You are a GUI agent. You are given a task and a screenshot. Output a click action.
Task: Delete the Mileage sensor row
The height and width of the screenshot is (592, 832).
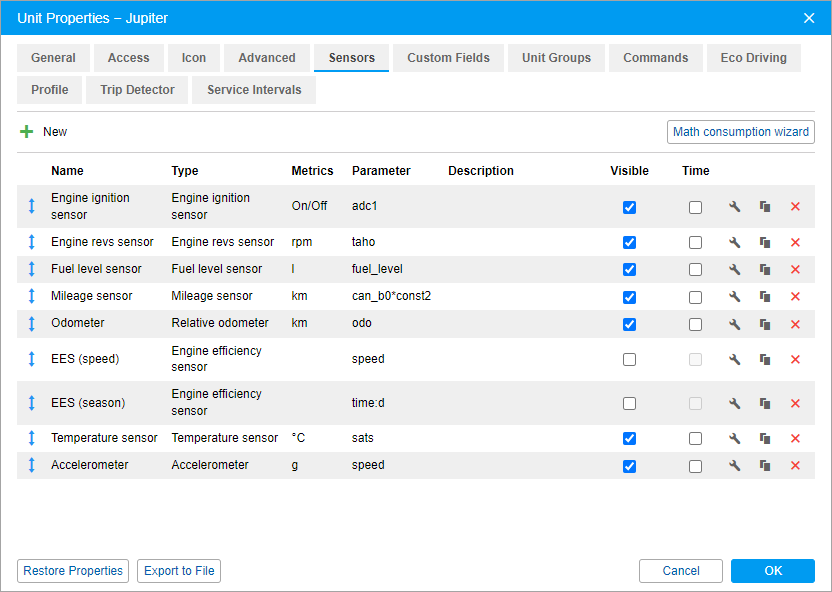tap(795, 297)
